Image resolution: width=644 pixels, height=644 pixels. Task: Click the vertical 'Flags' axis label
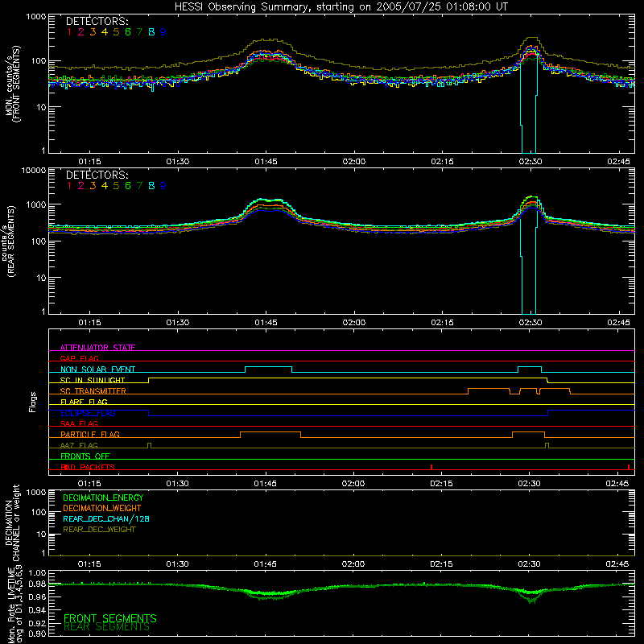(33, 402)
